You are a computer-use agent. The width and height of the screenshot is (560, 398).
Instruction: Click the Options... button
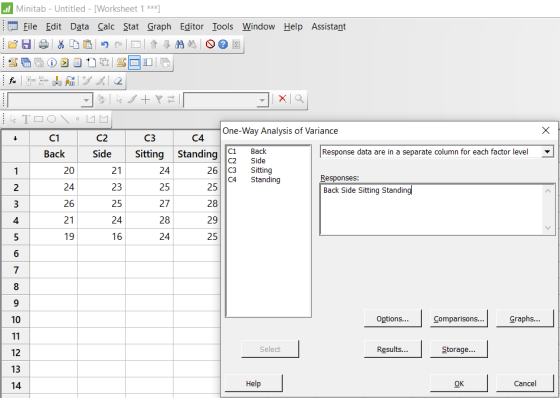392,319
